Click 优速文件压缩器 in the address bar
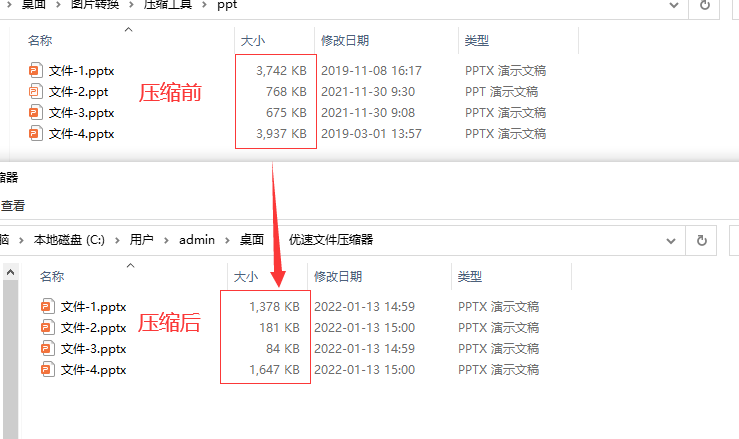The image size is (739, 439). pyautogui.click(x=331, y=240)
